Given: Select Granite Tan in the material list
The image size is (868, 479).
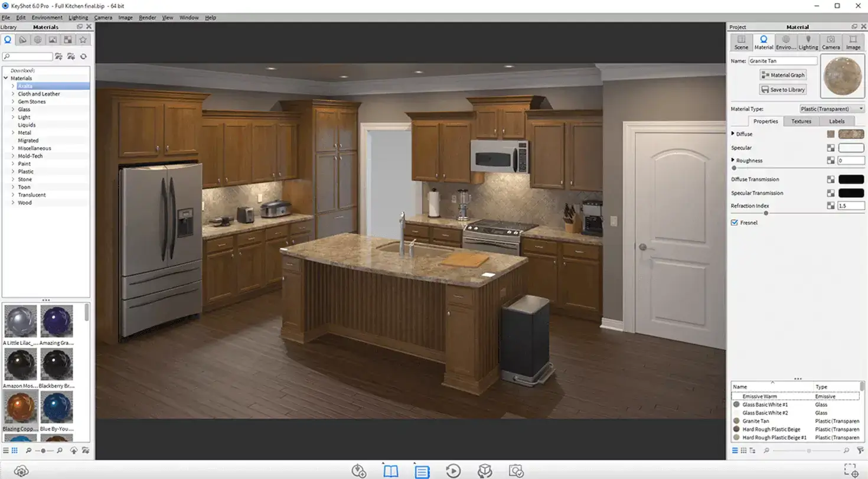Looking at the screenshot, I should [x=795, y=421].
